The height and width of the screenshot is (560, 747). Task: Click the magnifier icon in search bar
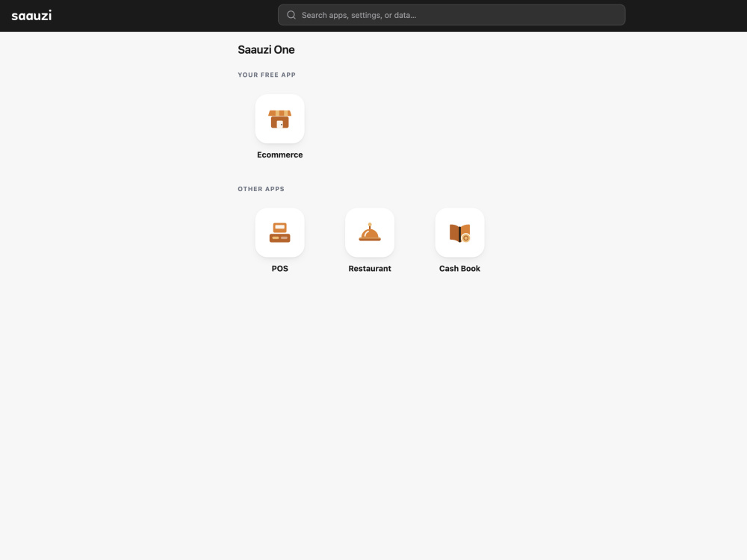pos(291,15)
